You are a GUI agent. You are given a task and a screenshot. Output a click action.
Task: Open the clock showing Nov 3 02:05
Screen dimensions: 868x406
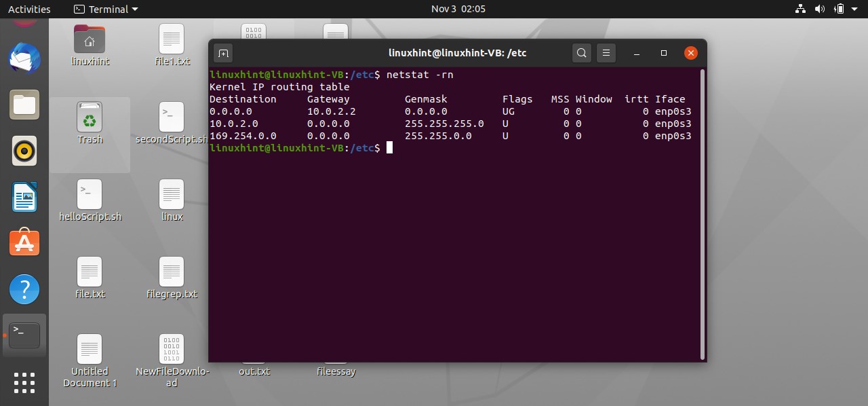coord(458,9)
